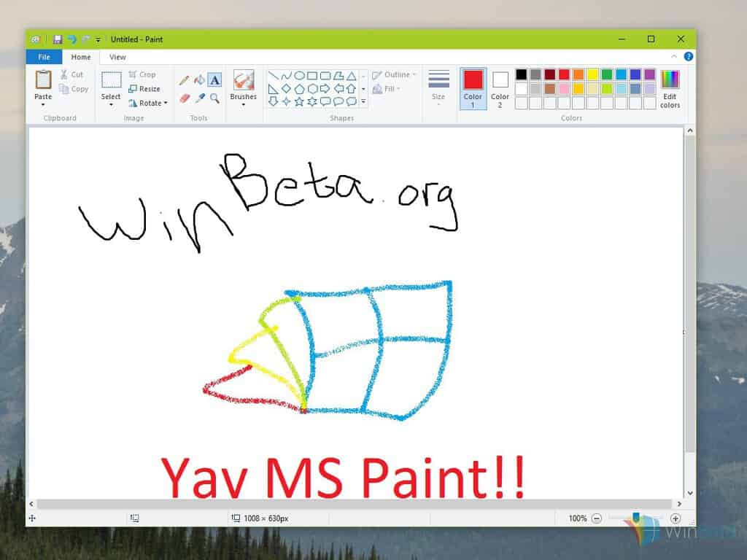This screenshot has width=747, height=560.
Task: Select the Pencil tool
Action: click(185, 80)
